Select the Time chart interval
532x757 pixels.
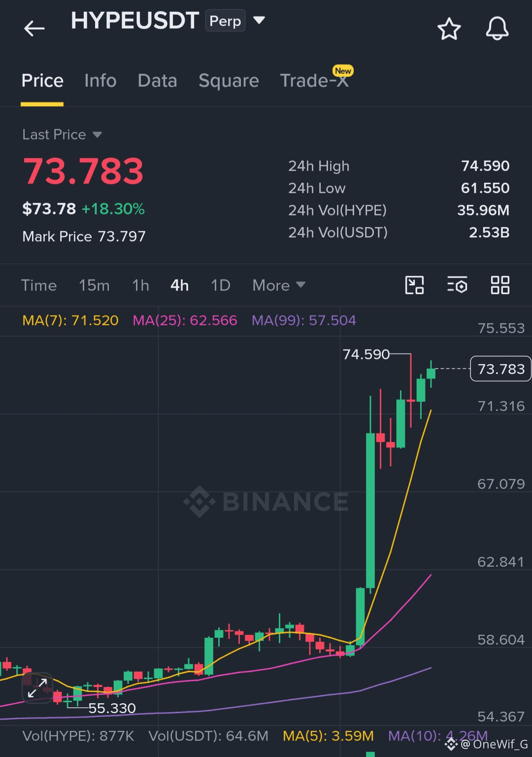[x=39, y=285]
